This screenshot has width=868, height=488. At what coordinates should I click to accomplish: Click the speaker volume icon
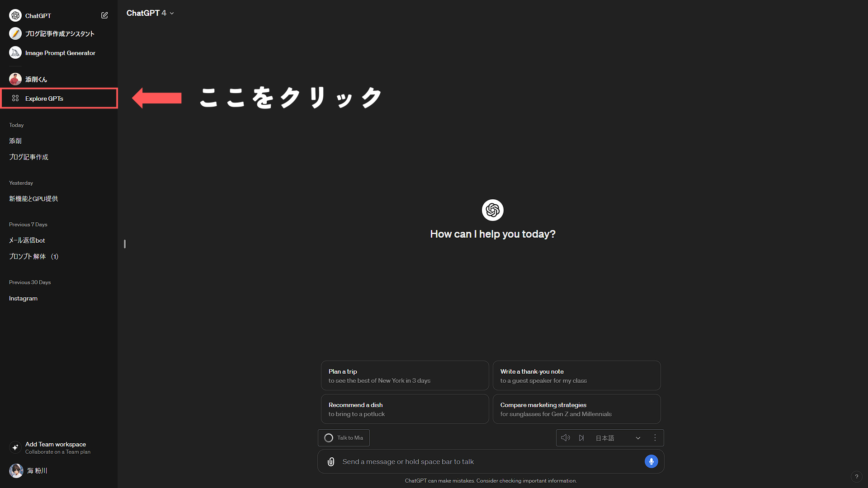point(565,438)
